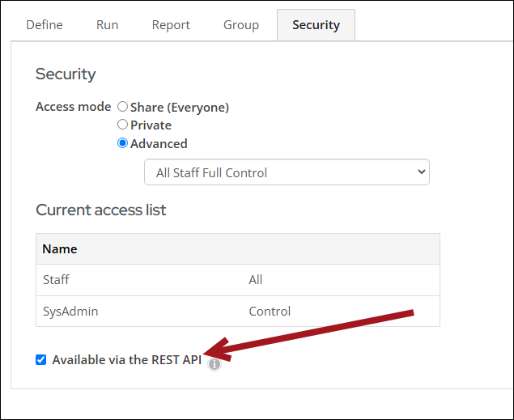This screenshot has width=514, height=420.
Task: Open the All Staff Full Control dropdown
Action: pyautogui.click(x=287, y=172)
